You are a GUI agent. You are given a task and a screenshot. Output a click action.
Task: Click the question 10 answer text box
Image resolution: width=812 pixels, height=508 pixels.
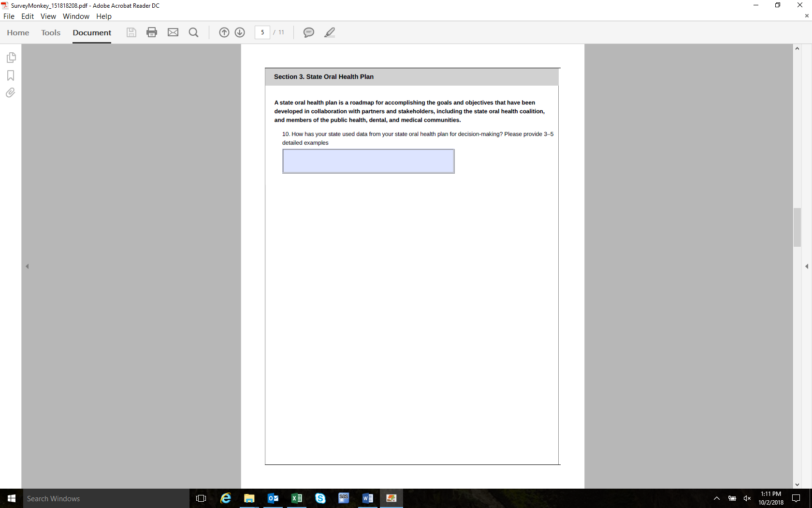[368, 161]
